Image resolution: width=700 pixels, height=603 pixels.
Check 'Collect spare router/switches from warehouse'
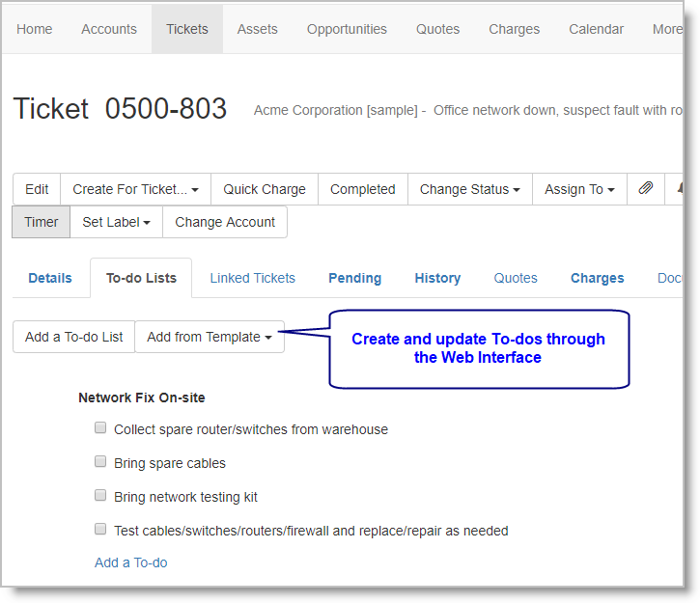pyautogui.click(x=100, y=428)
